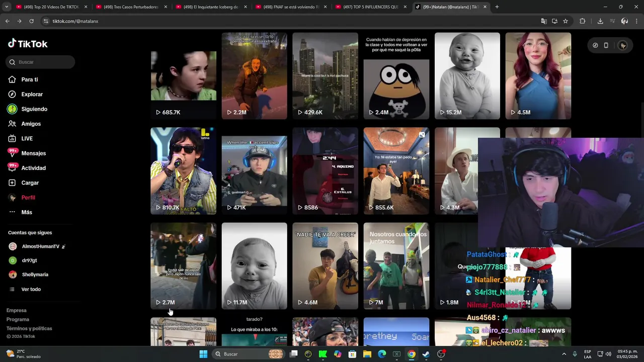
Task: Click browser back arrow
Action: (x=7, y=21)
